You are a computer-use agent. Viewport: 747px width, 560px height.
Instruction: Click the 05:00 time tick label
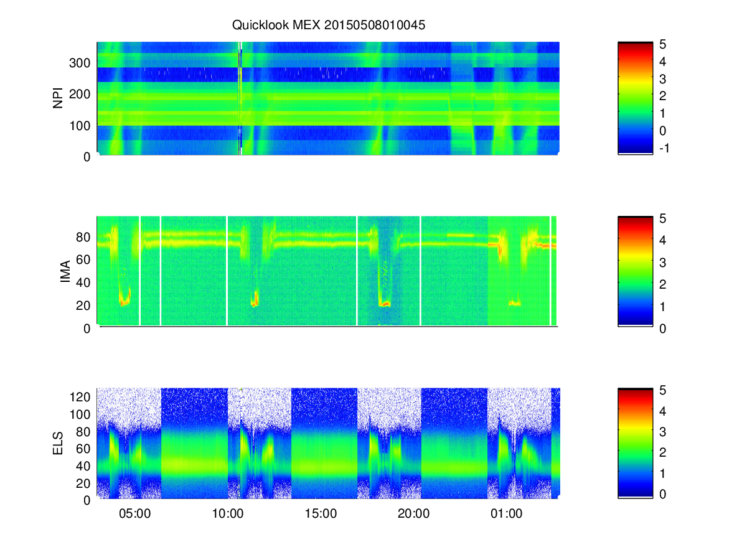tap(135, 514)
